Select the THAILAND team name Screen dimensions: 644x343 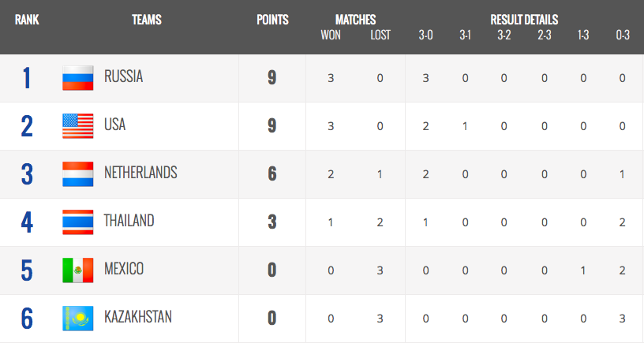(x=129, y=220)
